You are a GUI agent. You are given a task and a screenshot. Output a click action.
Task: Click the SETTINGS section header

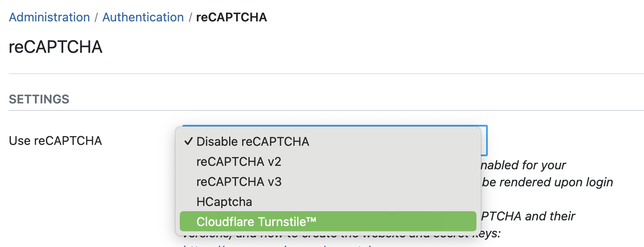coord(39,99)
